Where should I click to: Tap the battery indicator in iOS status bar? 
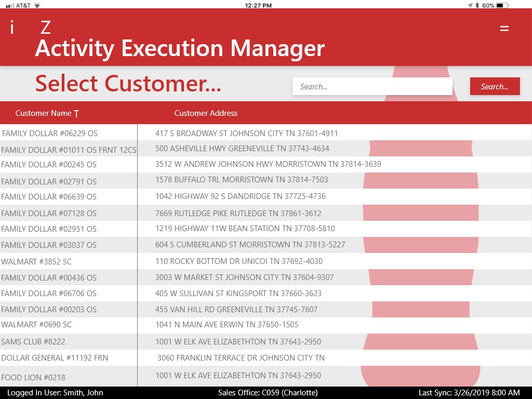click(x=502, y=5)
